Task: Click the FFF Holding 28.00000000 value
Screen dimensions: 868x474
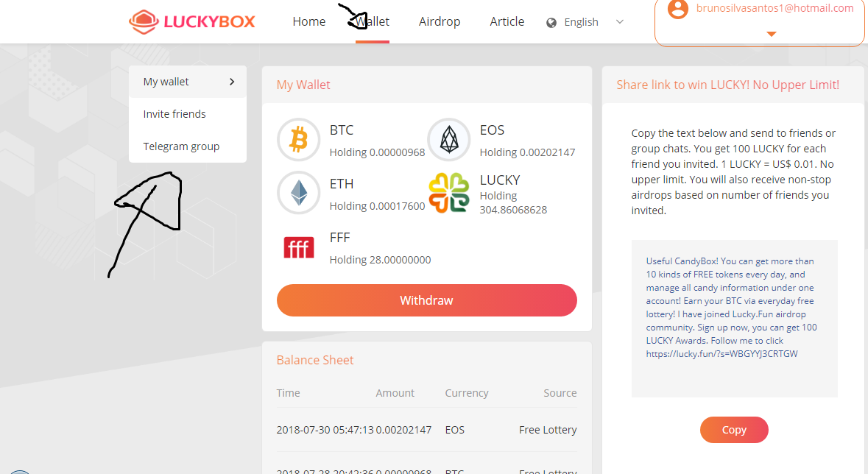Action: [x=381, y=260]
